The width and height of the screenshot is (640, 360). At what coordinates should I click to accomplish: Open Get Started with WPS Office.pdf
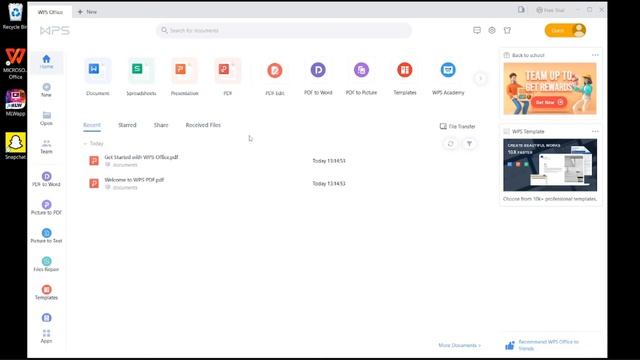pyautogui.click(x=141, y=157)
